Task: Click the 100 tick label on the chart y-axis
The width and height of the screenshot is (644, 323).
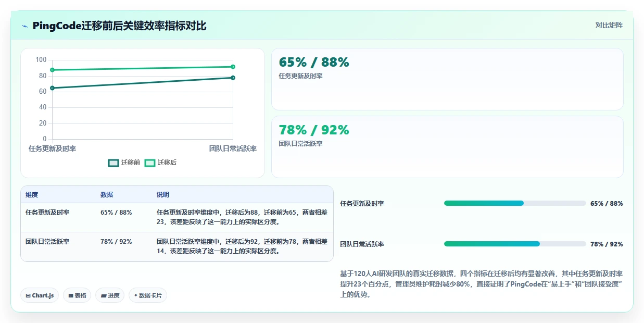Action: pos(41,60)
